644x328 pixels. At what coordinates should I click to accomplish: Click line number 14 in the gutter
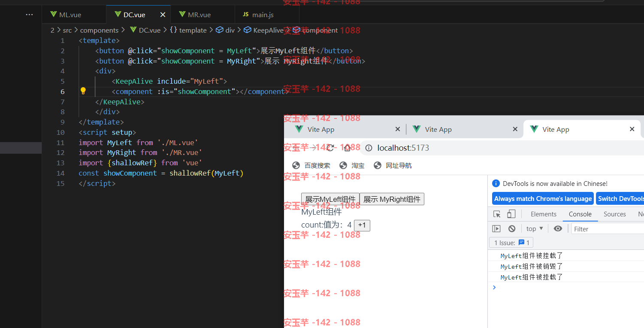[60, 173]
